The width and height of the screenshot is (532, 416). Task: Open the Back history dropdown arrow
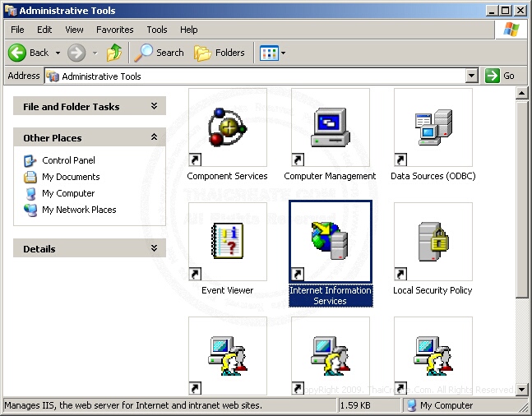(x=58, y=53)
